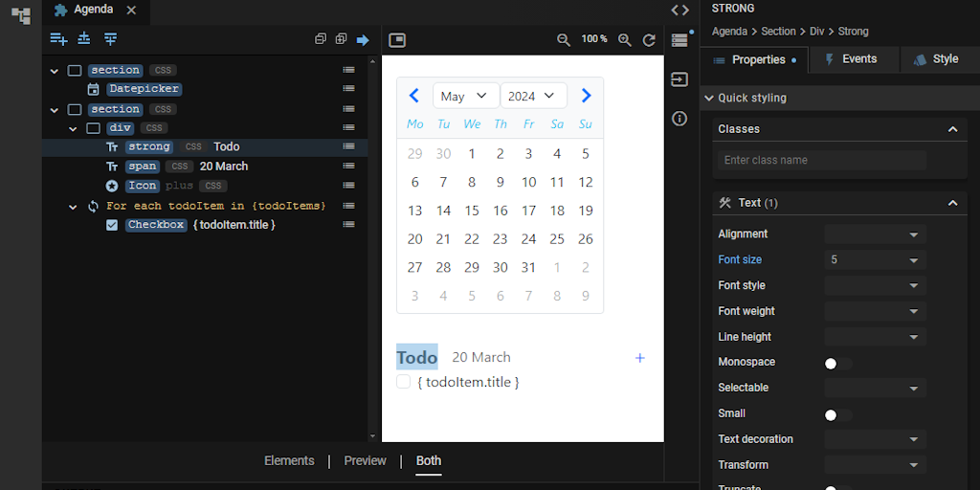The image size is (980, 490).
Task: Check the todoItem.title checkbox in preview
Action: tap(404, 382)
